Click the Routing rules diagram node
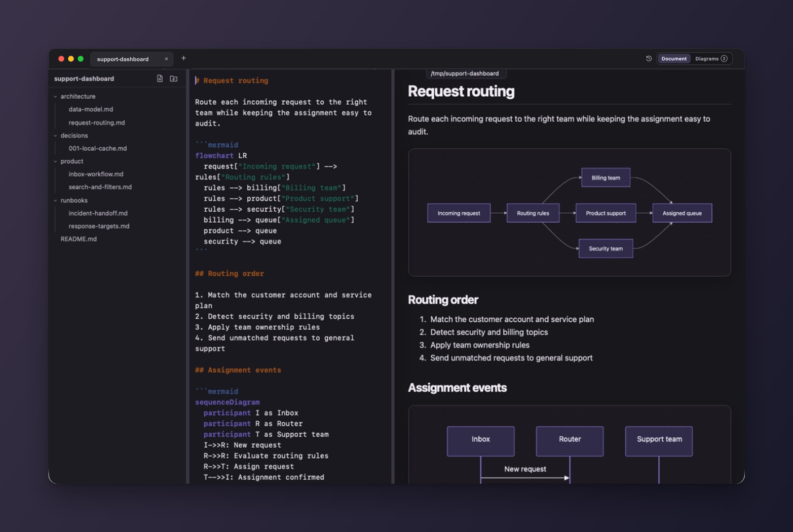The height and width of the screenshot is (532, 793). (x=533, y=213)
